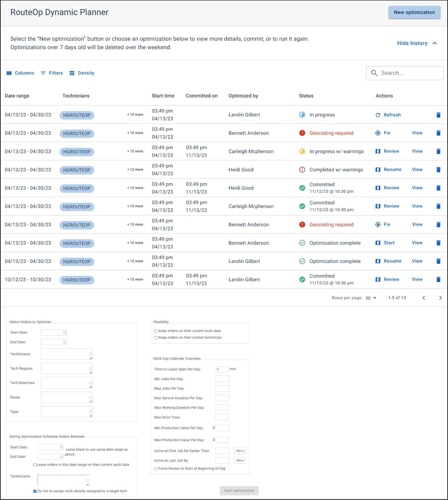Click the Completed w/ warnings alert icon
The image size is (448, 500).
point(302,170)
